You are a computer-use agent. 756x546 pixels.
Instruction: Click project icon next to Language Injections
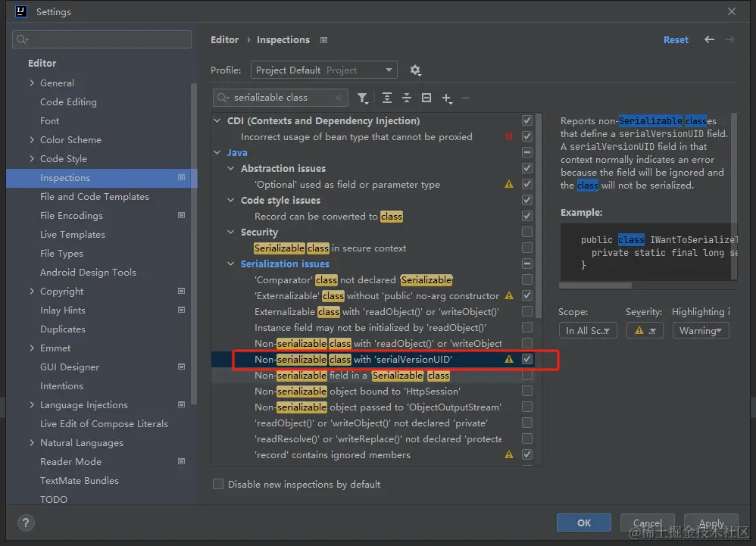pyautogui.click(x=181, y=404)
